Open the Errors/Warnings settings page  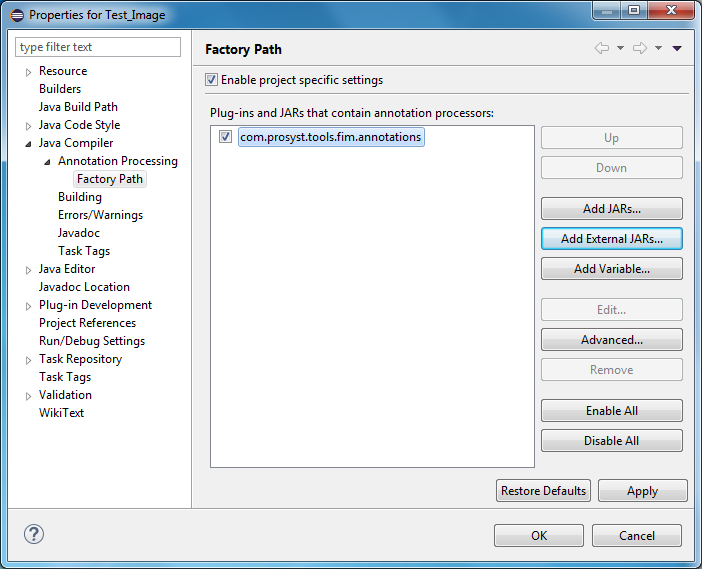pos(100,215)
